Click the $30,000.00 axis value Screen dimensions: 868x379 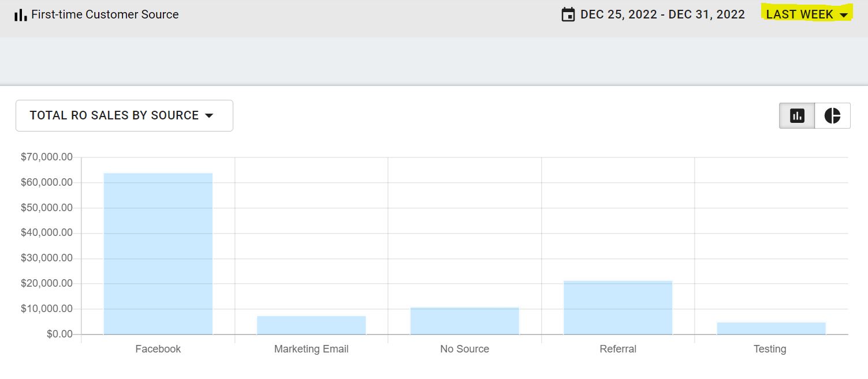[x=47, y=258]
